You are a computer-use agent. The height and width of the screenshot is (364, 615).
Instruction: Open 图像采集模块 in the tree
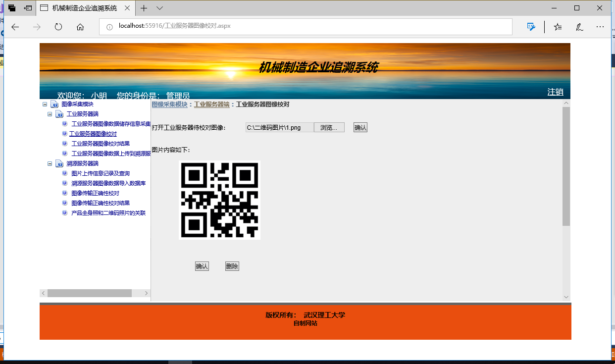(77, 104)
